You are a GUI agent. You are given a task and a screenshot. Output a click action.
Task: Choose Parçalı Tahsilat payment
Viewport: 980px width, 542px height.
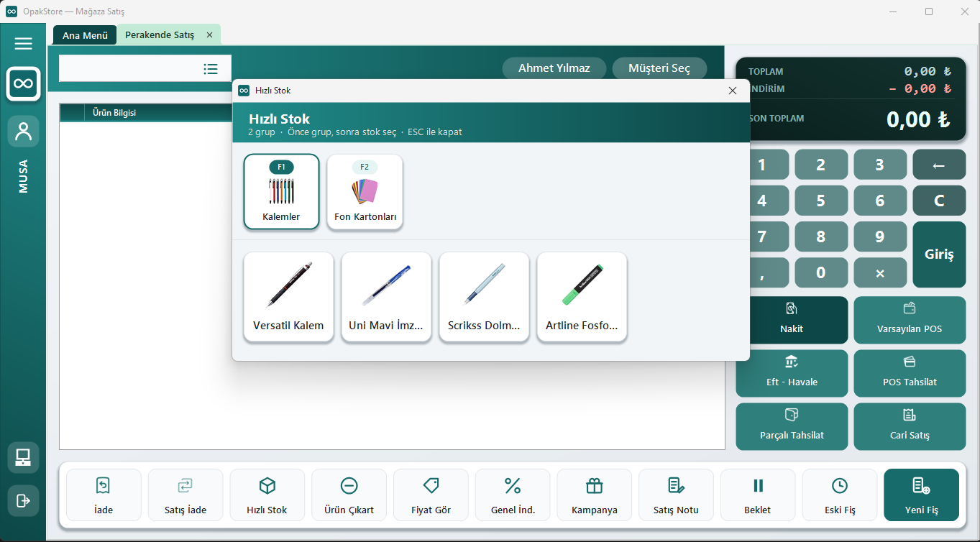(x=792, y=426)
